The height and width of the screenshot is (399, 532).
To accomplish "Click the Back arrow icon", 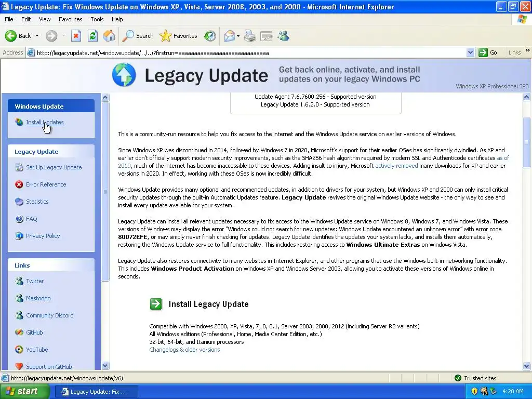I will pos(11,36).
